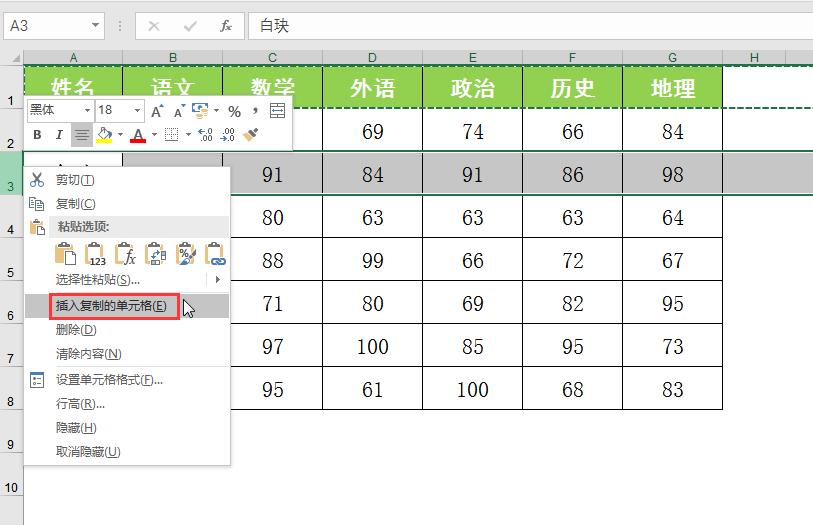Image resolution: width=813 pixels, height=525 pixels.
Task: Click the cell with value 98 in column G
Action: [x=672, y=174]
